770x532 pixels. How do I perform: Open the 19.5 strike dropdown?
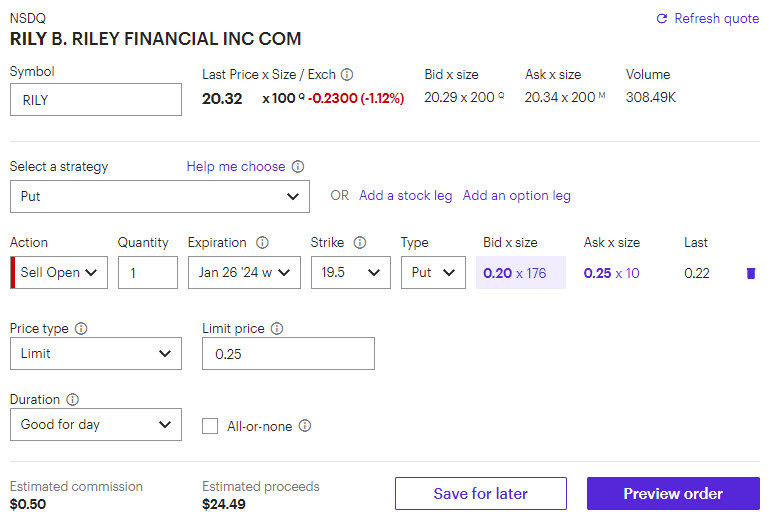(x=350, y=273)
